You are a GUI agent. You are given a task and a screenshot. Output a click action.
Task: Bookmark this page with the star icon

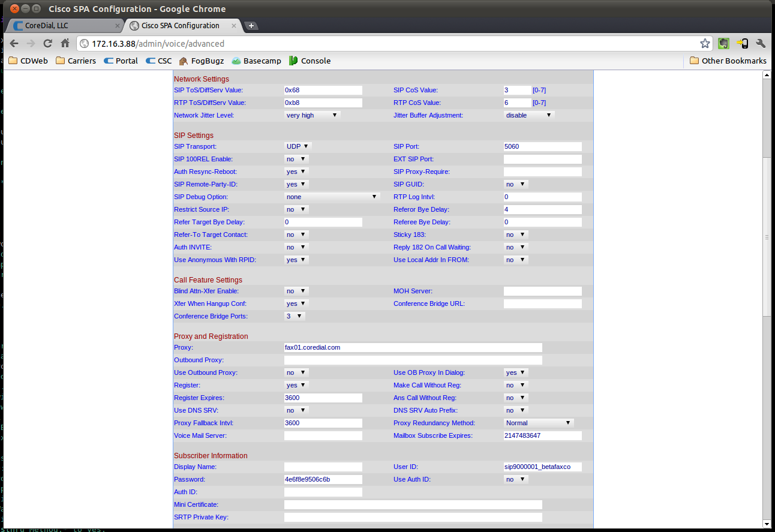705,43
